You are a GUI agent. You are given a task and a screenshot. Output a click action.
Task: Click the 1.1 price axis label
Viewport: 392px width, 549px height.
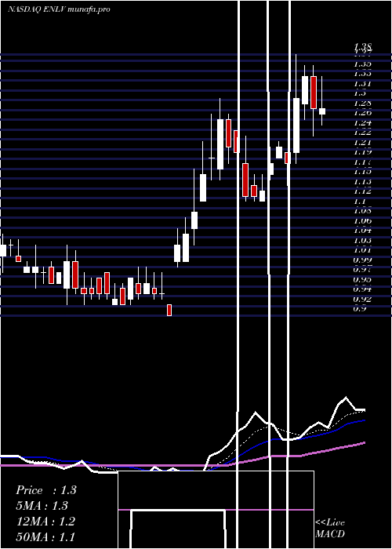coord(360,202)
